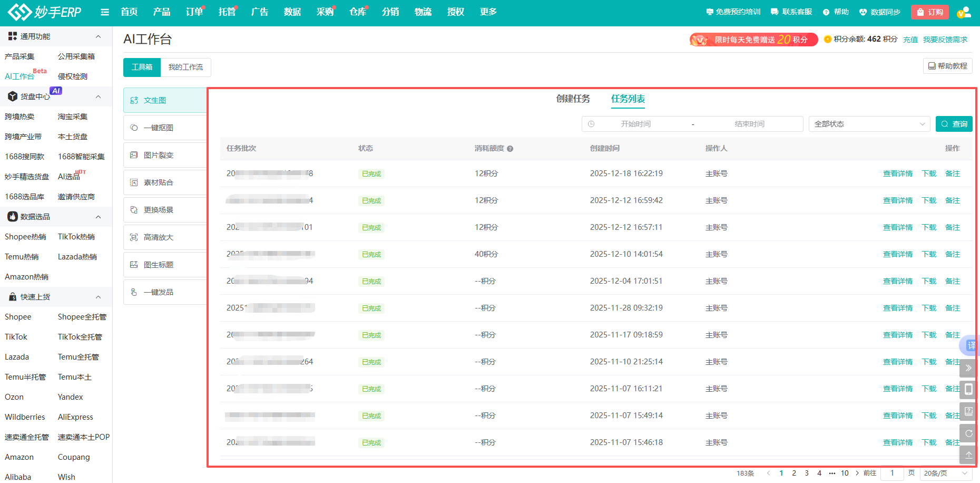This screenshot has height=483, width=980.
Task: Collapse the 通用功能 sidebar section
Action: 98,36
